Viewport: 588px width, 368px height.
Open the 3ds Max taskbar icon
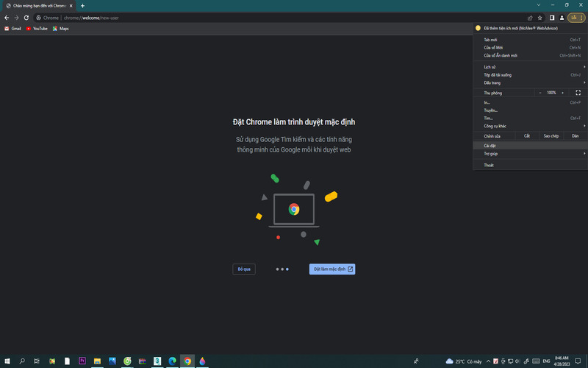(157, 361)
